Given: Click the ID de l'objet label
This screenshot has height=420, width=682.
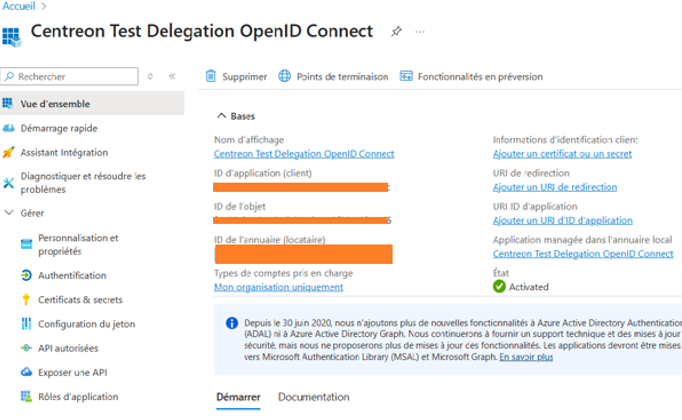Looking at the screenshot, I should (240, 207).
